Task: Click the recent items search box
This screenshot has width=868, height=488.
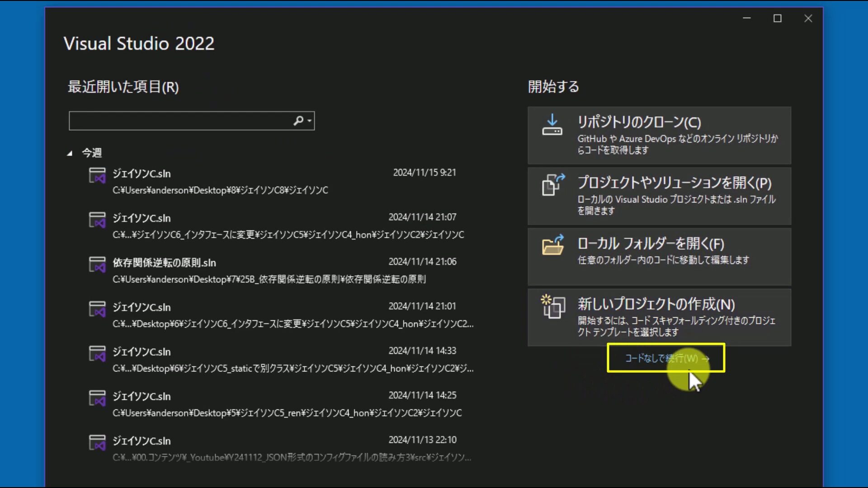Action: [192, 121]
